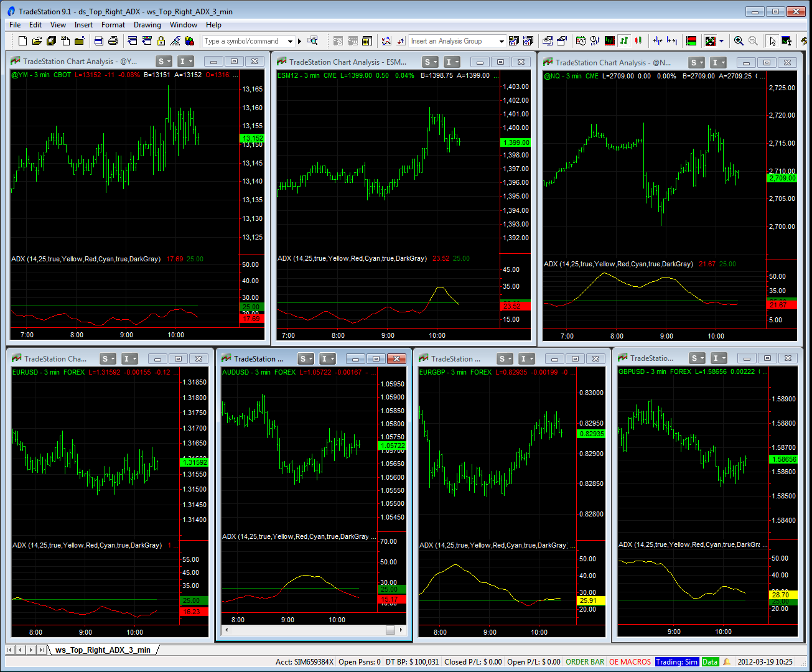Open the Drawing menu
The width and height of the screenshot is (812, 672).
pos(147,25)
